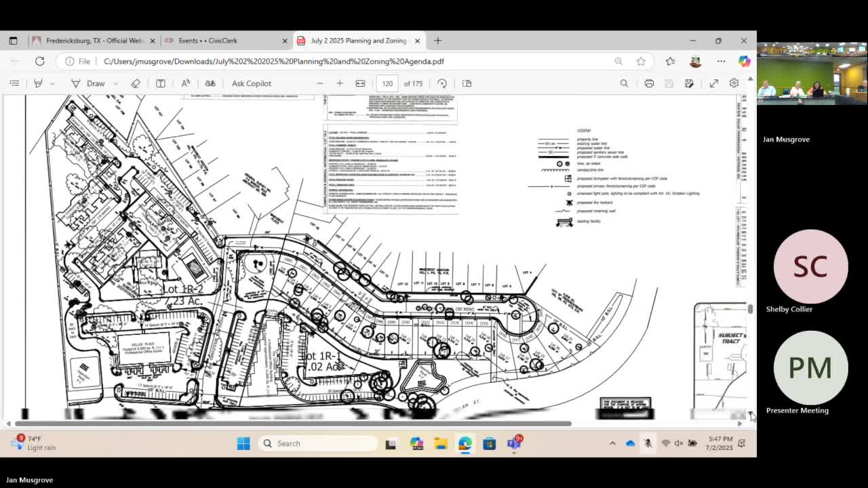Zoom in on the PDF
This screenshot has width=868, height=488.
point(339,83)
